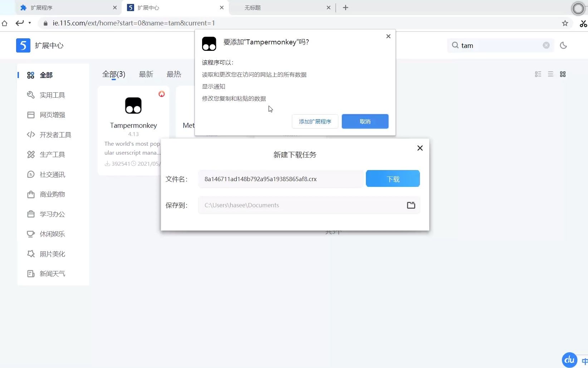Image resolution: width=588 pixels, height=368 pixels.
Task: Select the 最热 filter tab
Action: point(174,74)
